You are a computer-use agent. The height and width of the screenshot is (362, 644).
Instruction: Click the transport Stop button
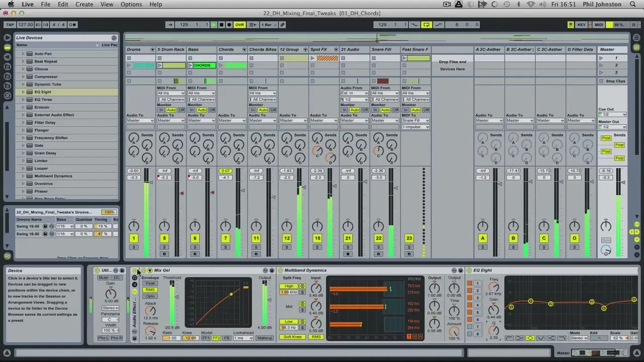(221, 25)
